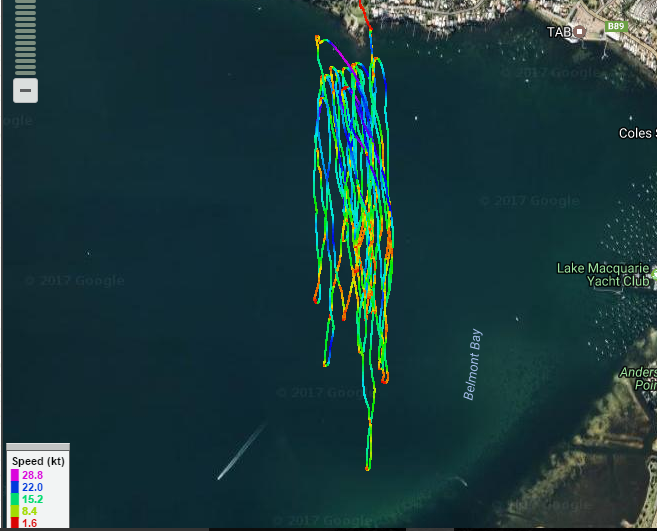657x531 pixels.
Task: Click the blue 22.0 speed swatch
Action: [15, 486]
